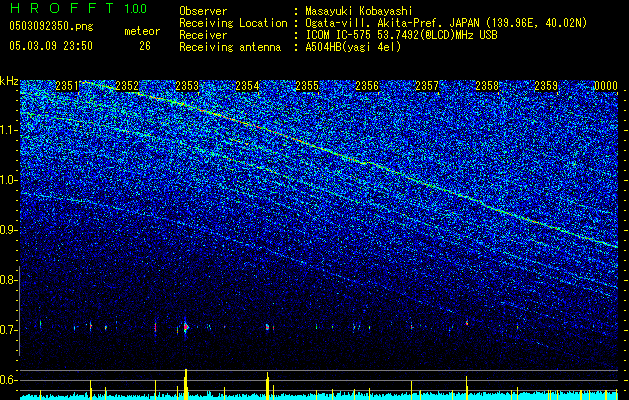Click the 0000 time marker

[606, 86]
